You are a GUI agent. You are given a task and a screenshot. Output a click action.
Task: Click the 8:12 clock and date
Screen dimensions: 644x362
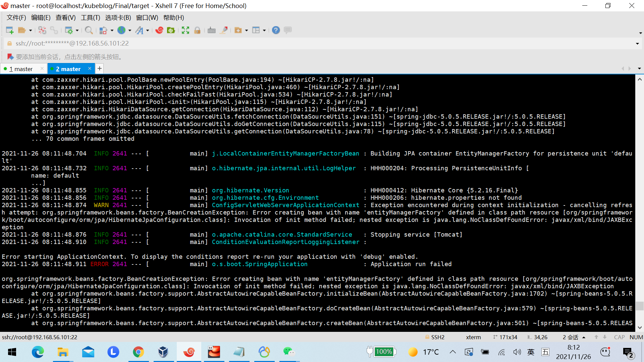click(x=574, y=352)
